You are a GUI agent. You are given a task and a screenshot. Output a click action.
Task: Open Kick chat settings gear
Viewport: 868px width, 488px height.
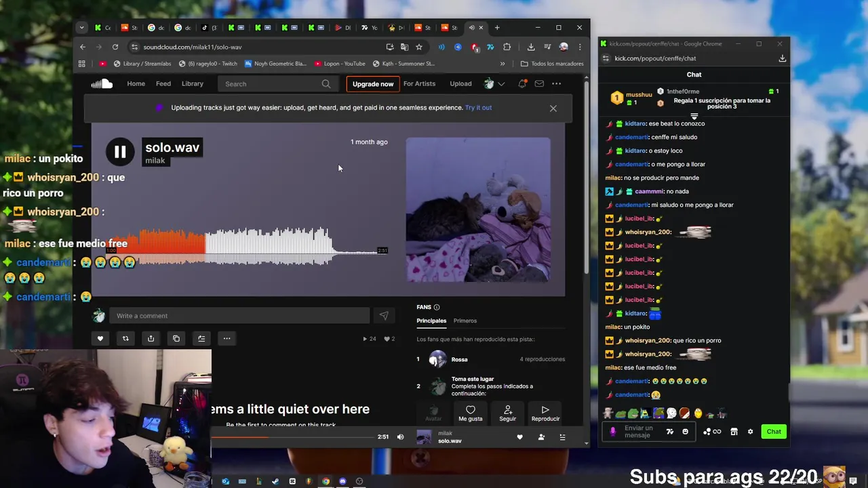click(750, 432)
